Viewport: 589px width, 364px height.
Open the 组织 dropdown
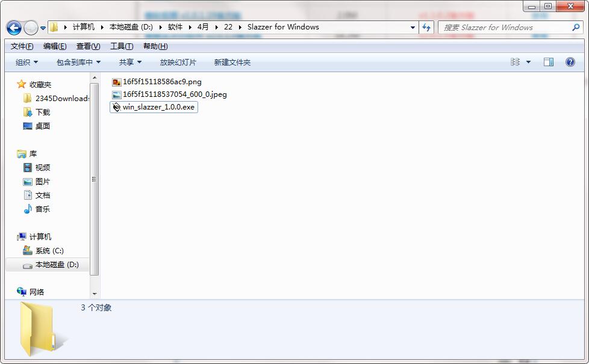(x=26, y=62)
